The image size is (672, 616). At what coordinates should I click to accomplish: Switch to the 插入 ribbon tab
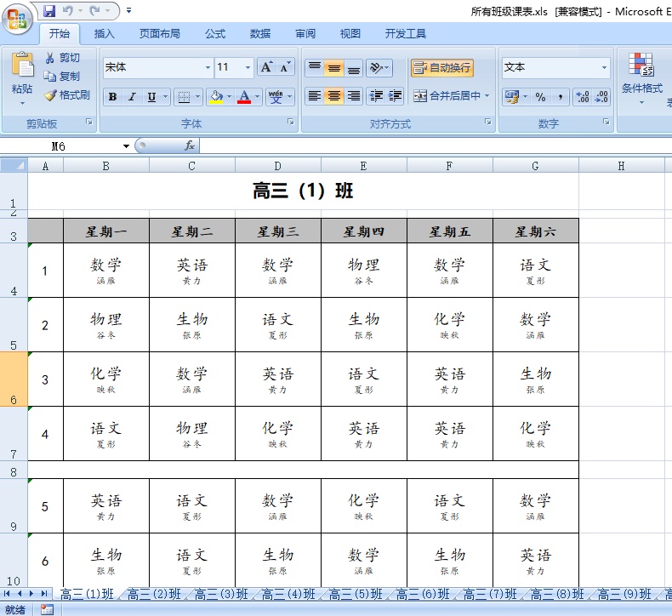pos(105,33)
